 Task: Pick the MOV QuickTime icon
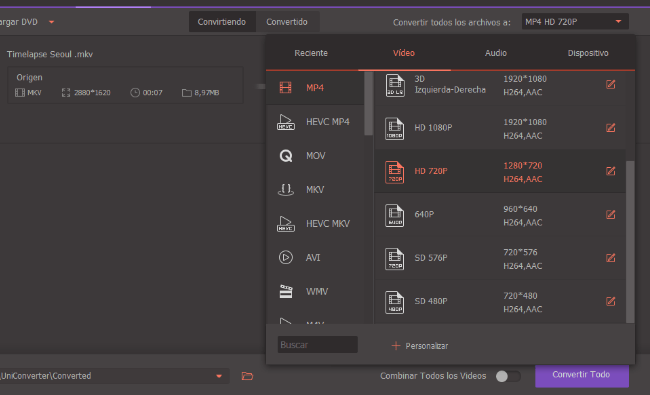(286, 156)
